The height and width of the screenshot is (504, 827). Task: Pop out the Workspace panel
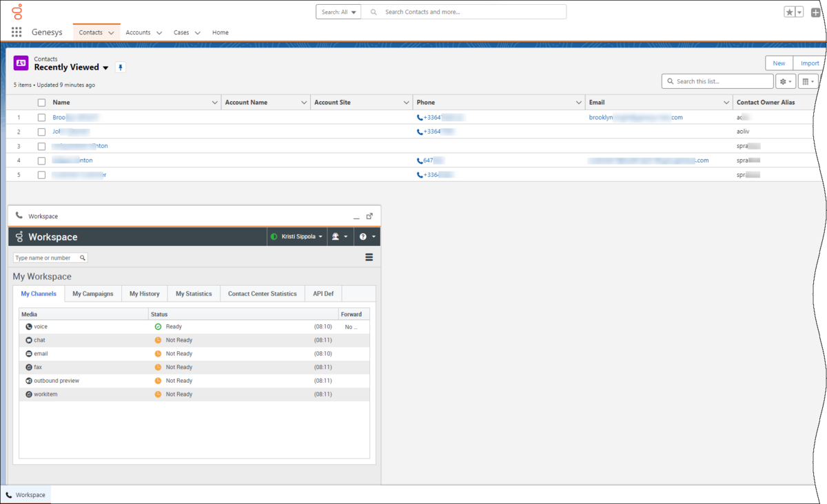(369, 216)
